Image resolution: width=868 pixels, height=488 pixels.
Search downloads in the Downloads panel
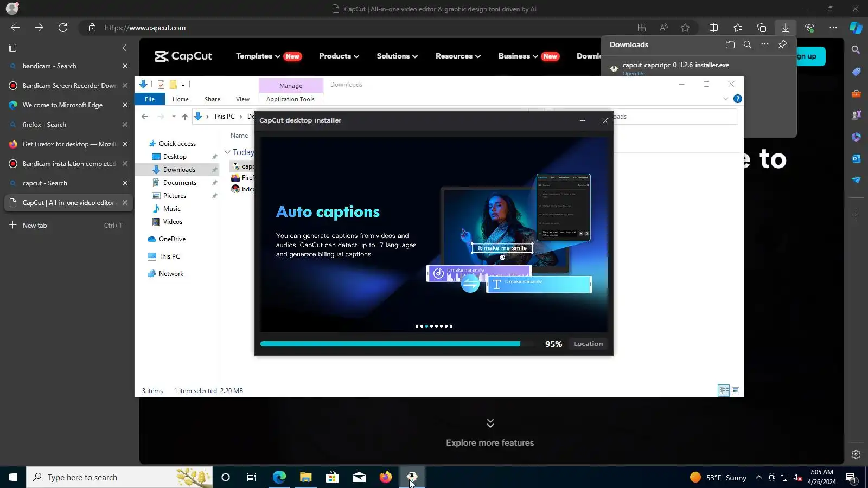[748, 44]
